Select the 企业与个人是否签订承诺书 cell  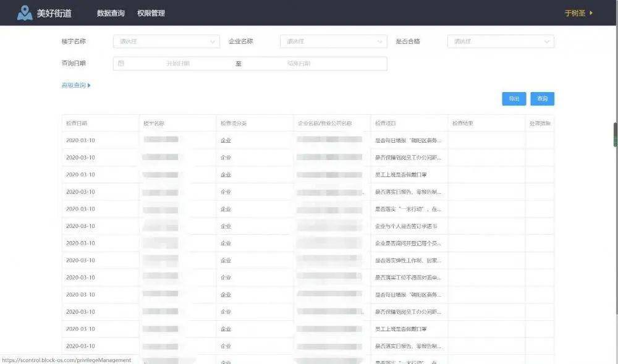409,226
